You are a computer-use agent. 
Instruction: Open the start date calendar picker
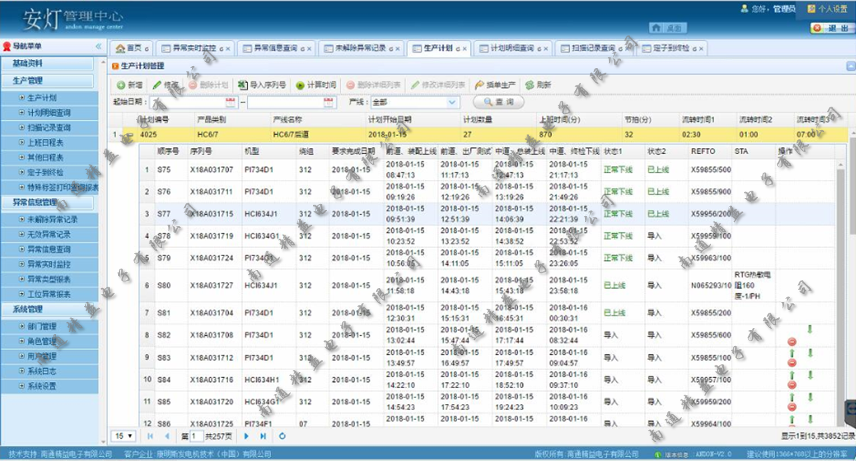click(231, 103)
